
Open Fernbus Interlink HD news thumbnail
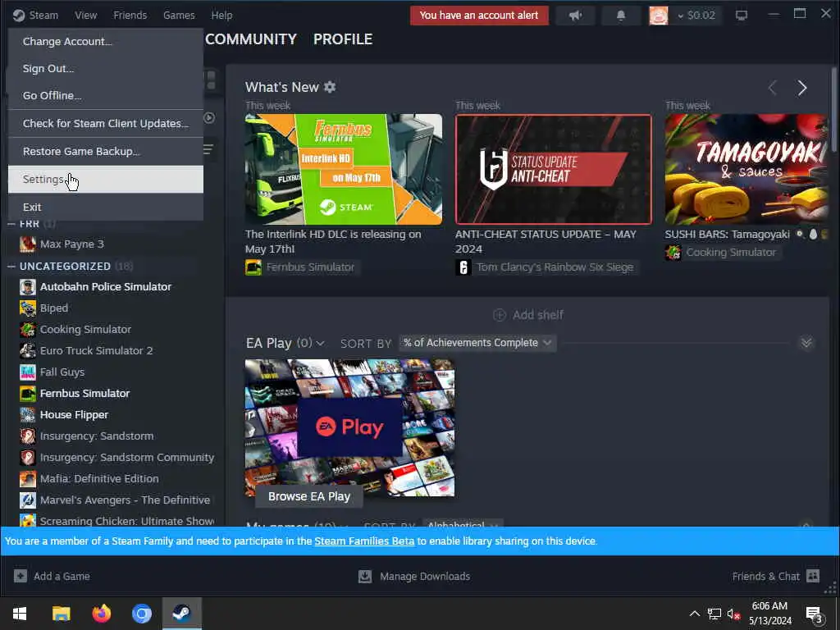click(344, 169)
